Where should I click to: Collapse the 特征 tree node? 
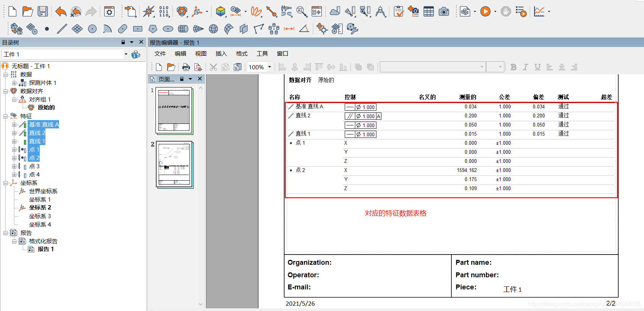click(6, 116)
